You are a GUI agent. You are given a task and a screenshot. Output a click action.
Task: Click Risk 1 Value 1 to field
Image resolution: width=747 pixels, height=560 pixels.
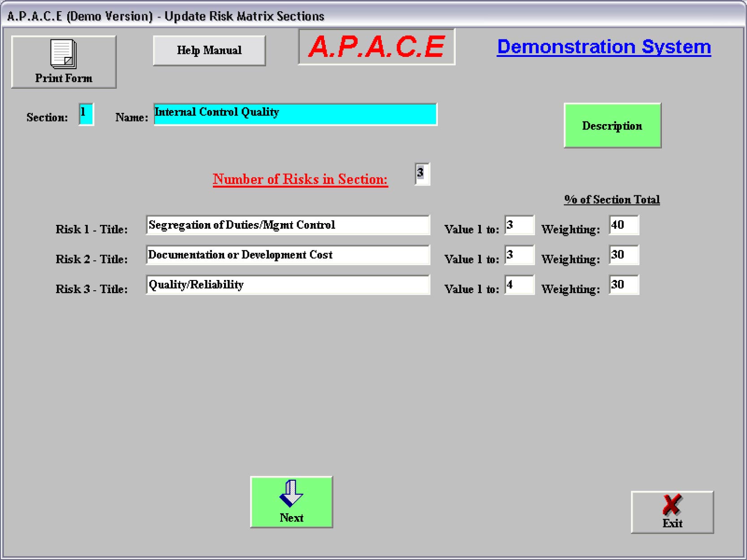coord(519,225)
